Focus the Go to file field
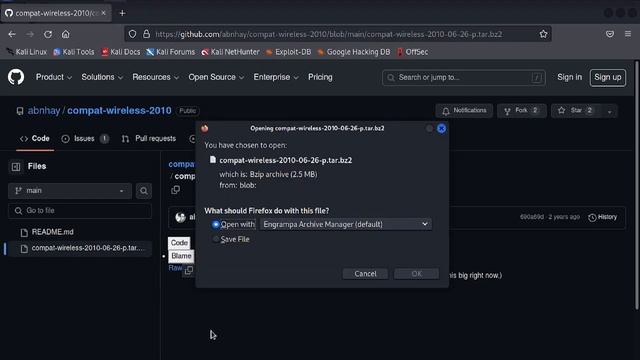The image size is (640, 360). click(80, 211)
